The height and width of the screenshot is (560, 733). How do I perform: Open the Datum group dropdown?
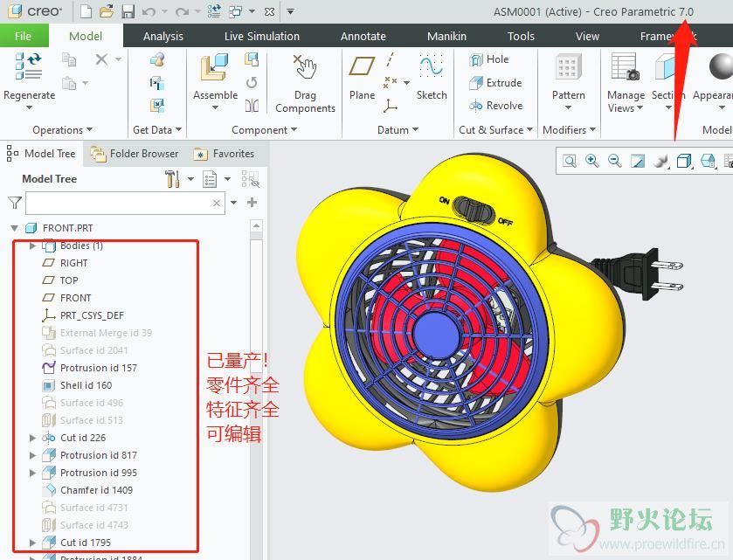click(x=398, y=130)
